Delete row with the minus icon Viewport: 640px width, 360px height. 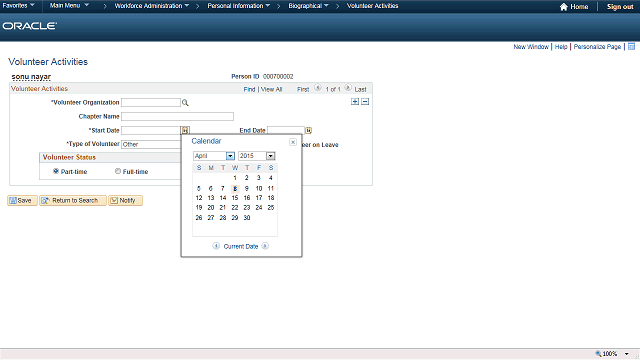point(365,102)
